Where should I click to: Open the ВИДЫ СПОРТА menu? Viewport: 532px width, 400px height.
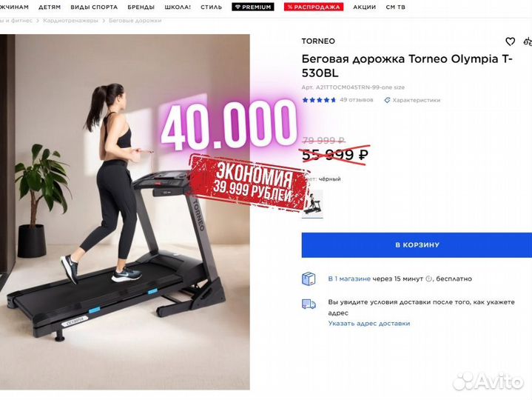pos(94,7)
